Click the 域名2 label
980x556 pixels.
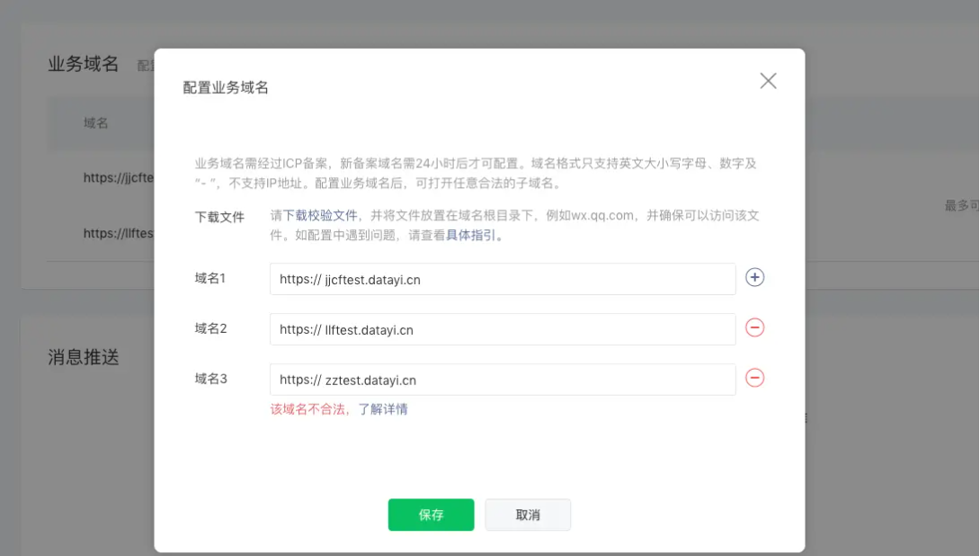tap(210, 328)
